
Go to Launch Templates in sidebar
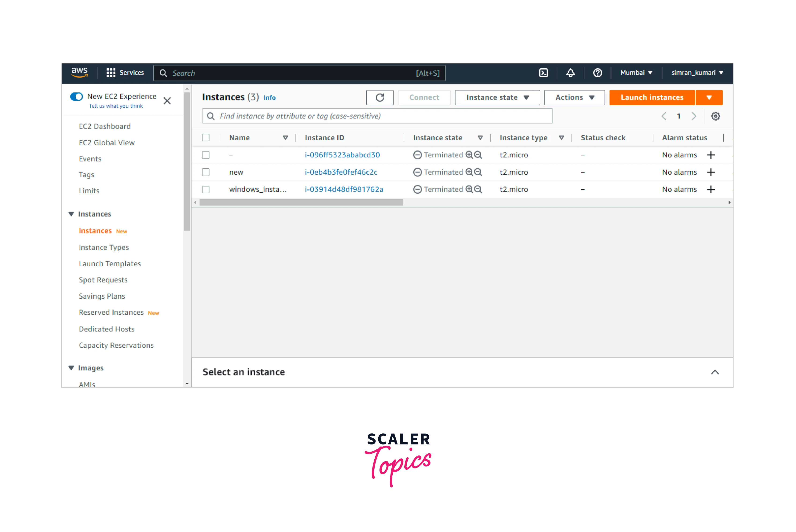tap(110, 264)
